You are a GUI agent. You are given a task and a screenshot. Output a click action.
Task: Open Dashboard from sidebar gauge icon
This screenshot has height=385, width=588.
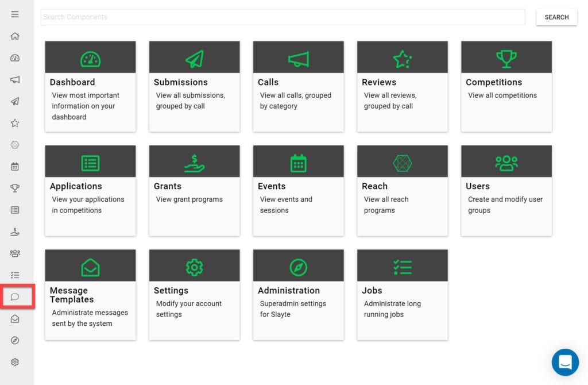tap(15, 58)
